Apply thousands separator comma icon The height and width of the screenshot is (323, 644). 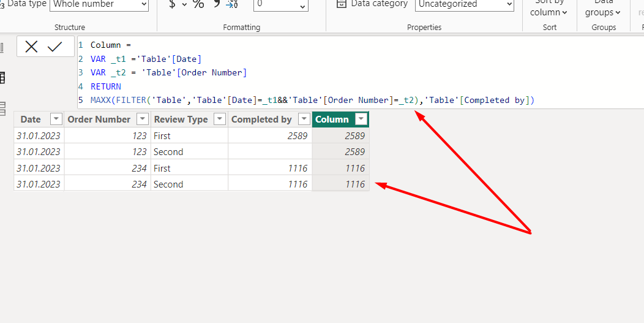tap(217, 4)
